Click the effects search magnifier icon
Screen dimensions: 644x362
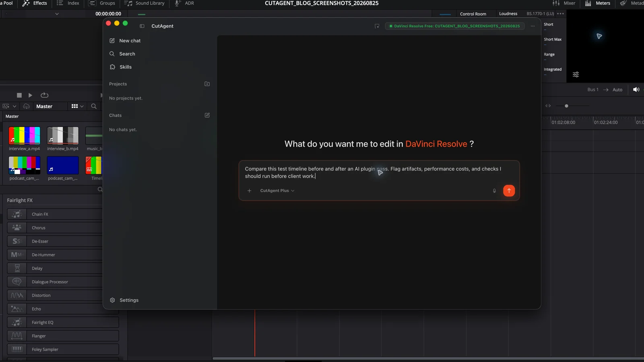(100, 189)
